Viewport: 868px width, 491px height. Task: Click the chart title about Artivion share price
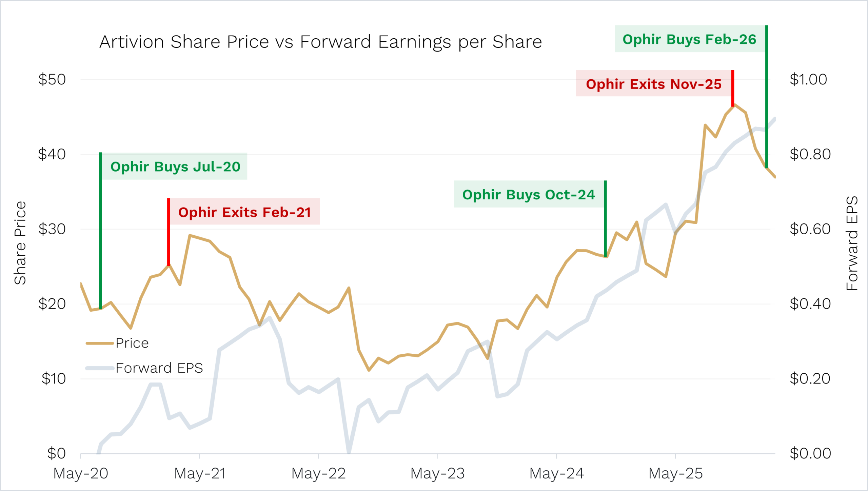coord(320,42)
